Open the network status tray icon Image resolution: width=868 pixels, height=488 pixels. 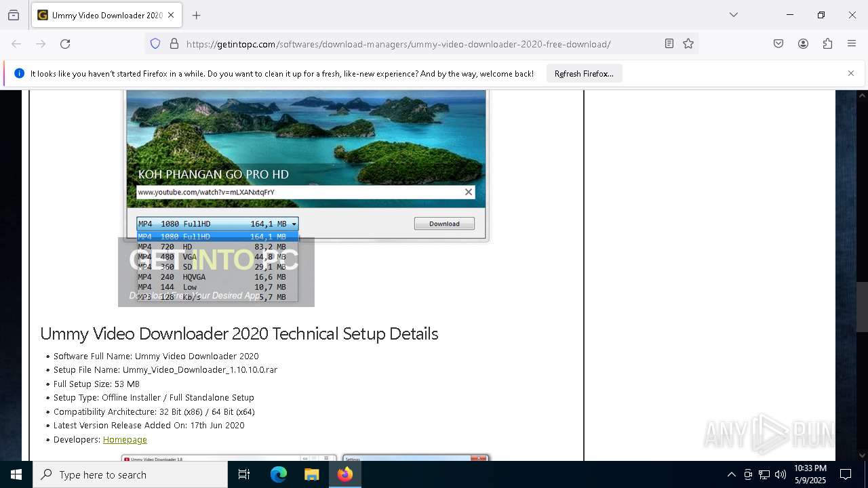[x=764, y=474]
